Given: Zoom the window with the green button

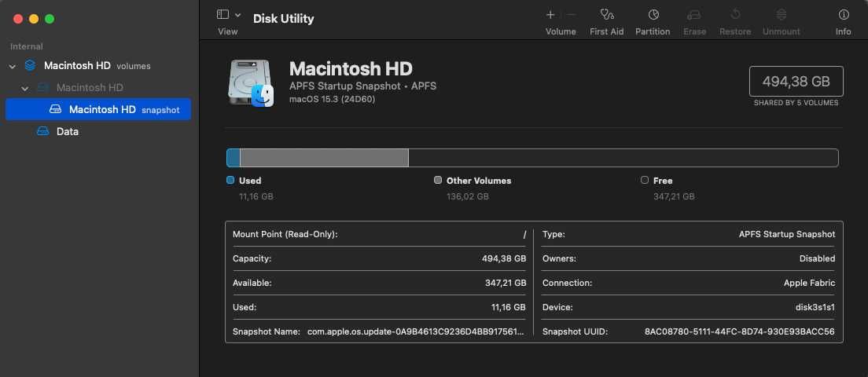Looking at the screenshot, I should click(x=50, y=19).
